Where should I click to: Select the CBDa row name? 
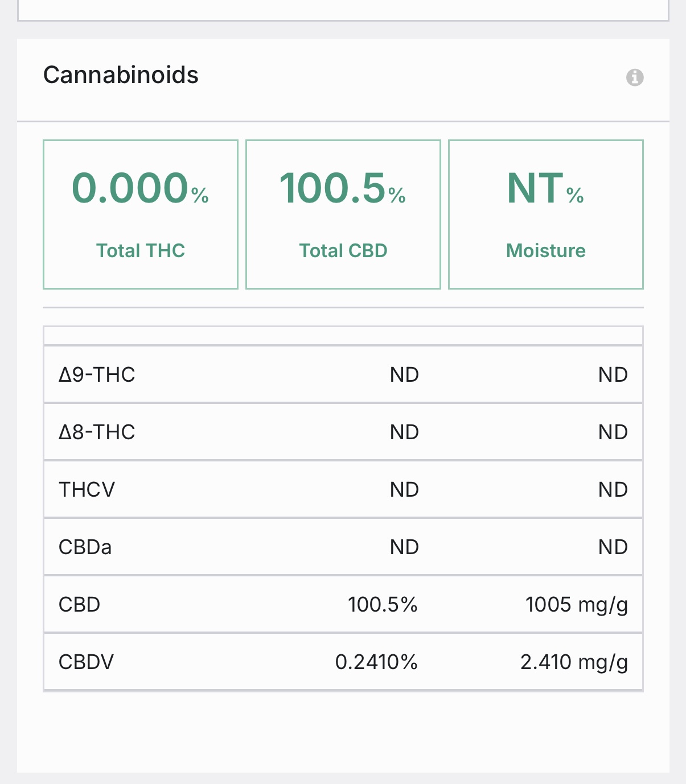point(85,547)
